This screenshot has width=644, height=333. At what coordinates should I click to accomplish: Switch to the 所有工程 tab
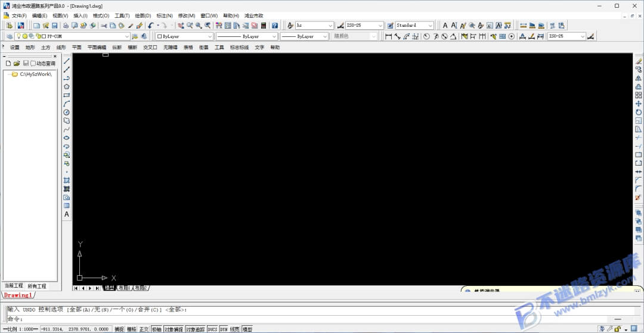coord(37,286)
